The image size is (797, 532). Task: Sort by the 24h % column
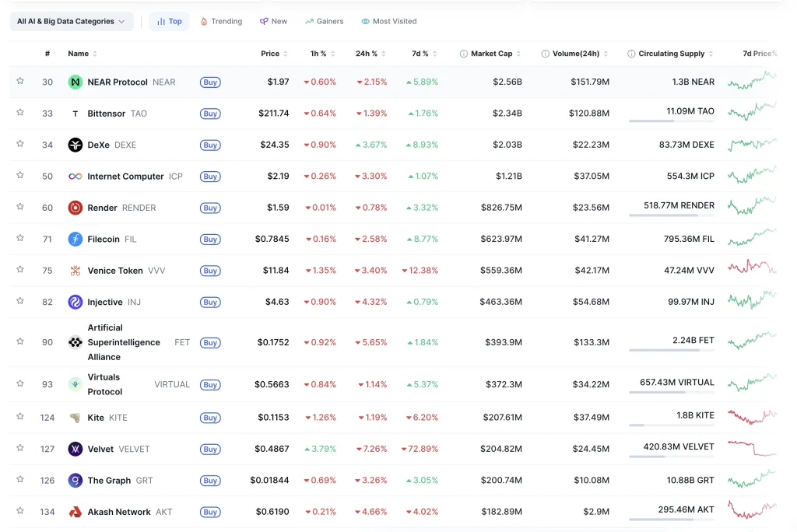click(370, 54)
